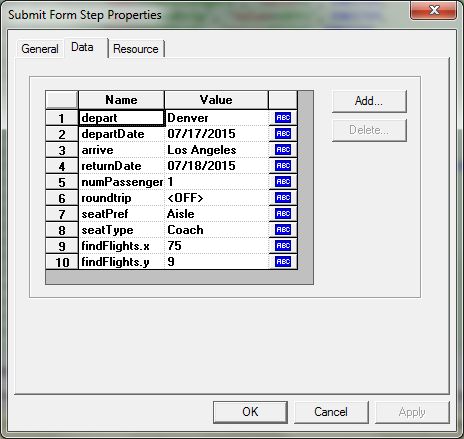Select the 07/18/2015 value cell
The height and width of the screenshot is (439, 464).
click(x=217, y=166)
